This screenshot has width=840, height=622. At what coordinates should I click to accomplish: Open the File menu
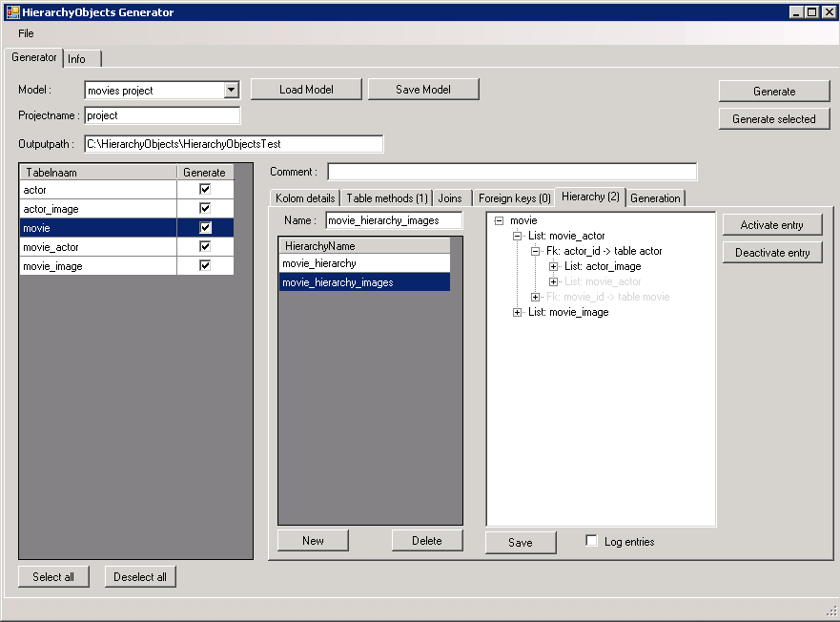26,33
